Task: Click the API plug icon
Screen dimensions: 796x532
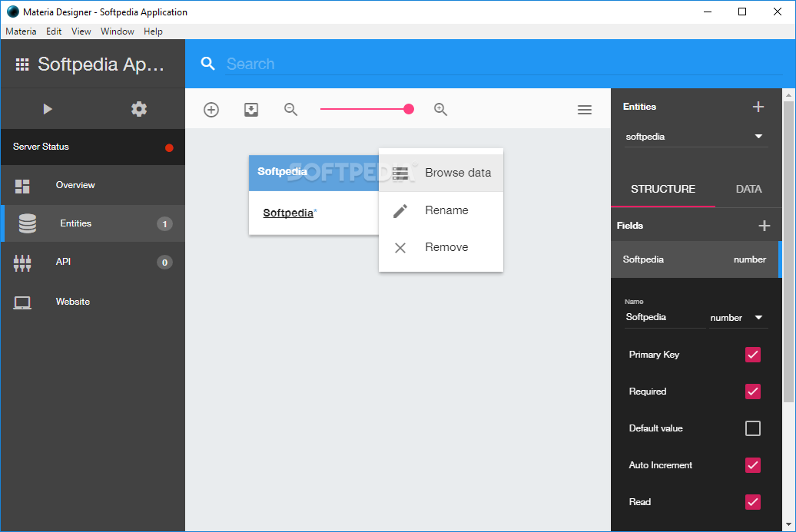Action: (x=22, y=263)
